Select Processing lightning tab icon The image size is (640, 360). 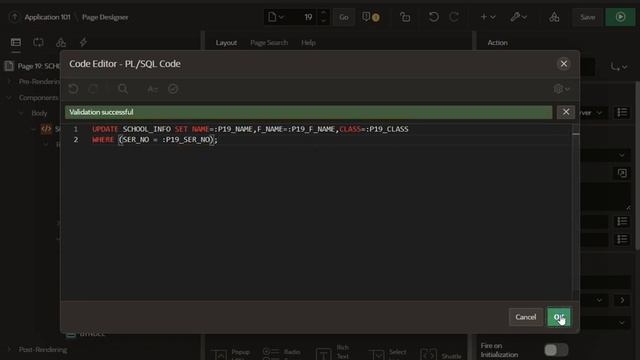tap(83, 42)
